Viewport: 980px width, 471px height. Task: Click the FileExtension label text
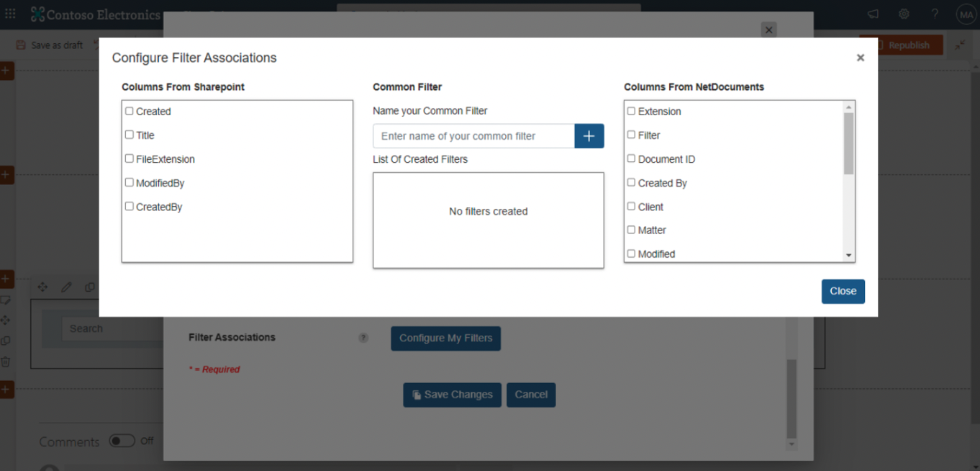165,159
